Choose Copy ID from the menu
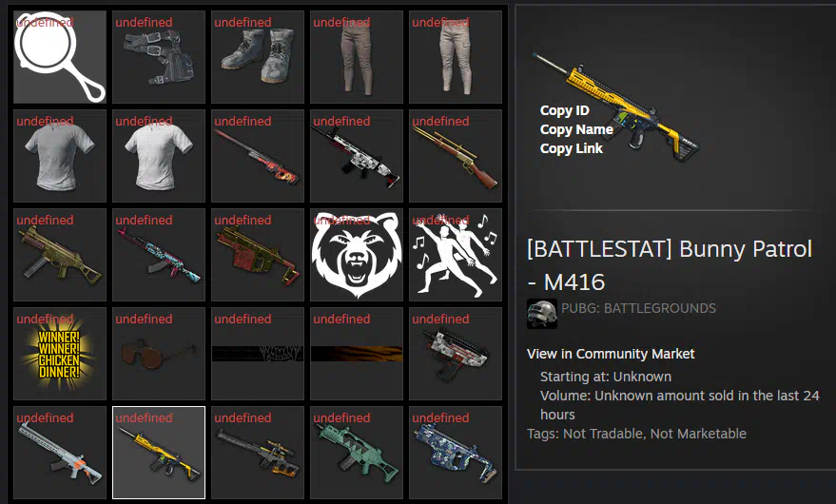 [564, 110]
